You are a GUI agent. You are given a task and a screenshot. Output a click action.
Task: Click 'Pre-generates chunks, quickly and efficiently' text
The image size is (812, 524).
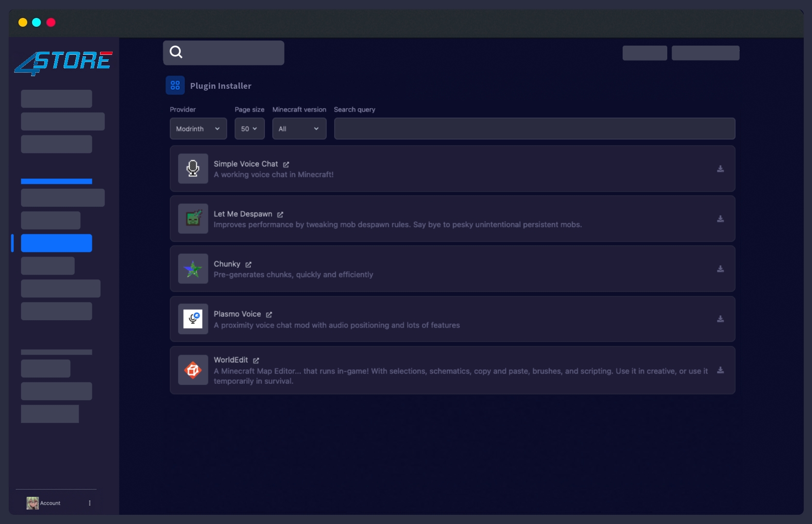(293, 275)
